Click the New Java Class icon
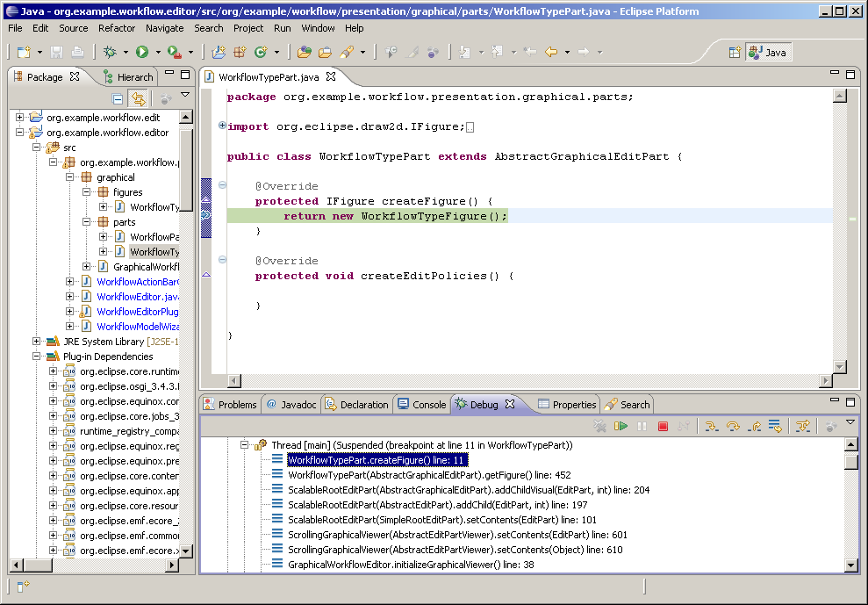Viewport: 868px width, 605px height. 261,53
